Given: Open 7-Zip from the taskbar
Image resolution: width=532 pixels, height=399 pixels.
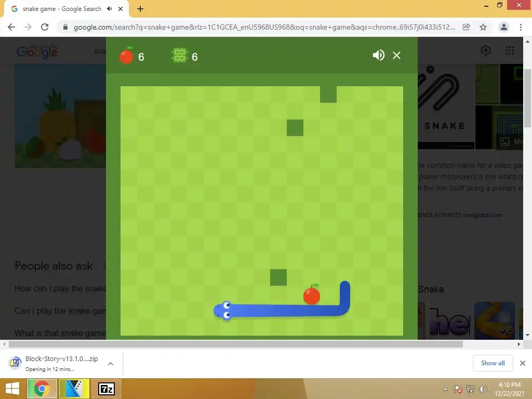Looking at the screenshot, I should (106, 389).
